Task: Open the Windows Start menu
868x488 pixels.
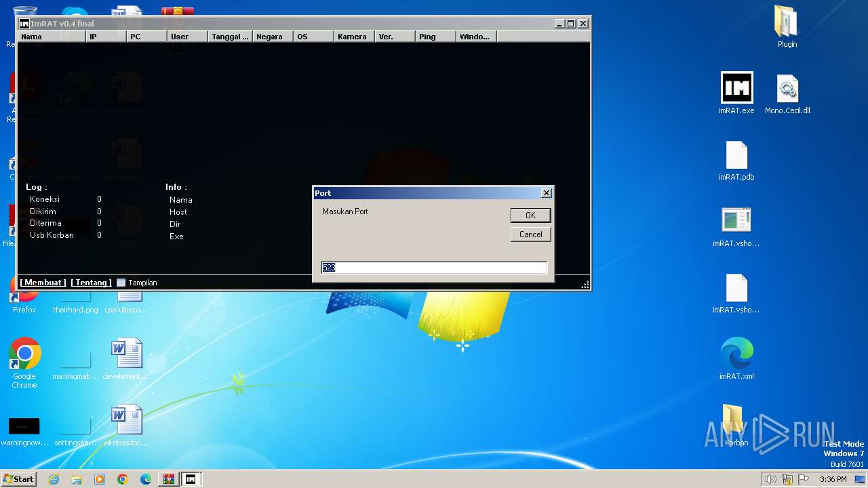Action: (x=19, y=479)
